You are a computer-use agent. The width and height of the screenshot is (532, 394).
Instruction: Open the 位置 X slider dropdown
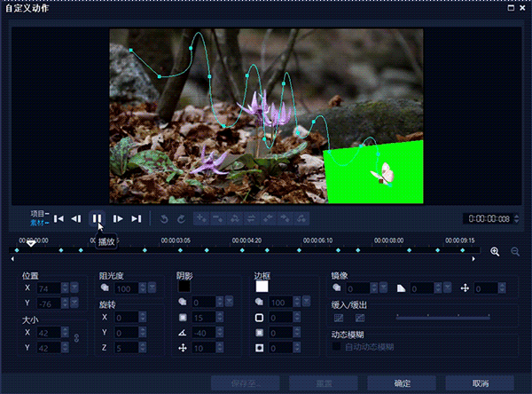coord(74,288)
